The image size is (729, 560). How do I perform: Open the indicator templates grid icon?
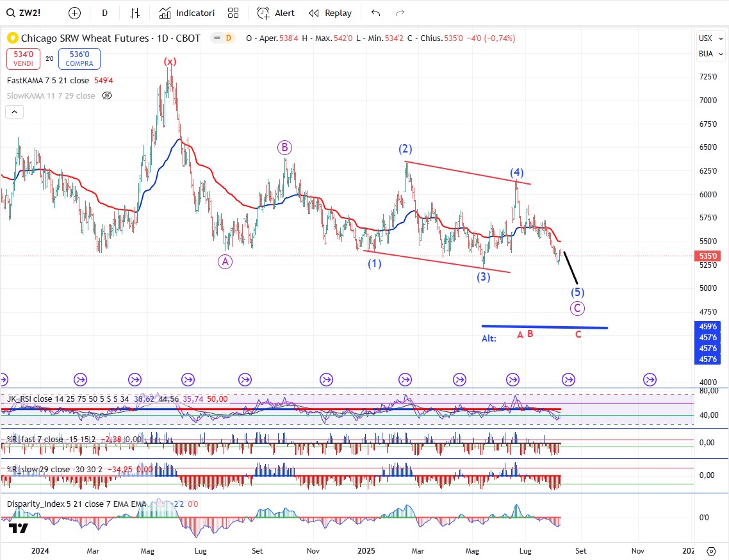pos(233,13)
